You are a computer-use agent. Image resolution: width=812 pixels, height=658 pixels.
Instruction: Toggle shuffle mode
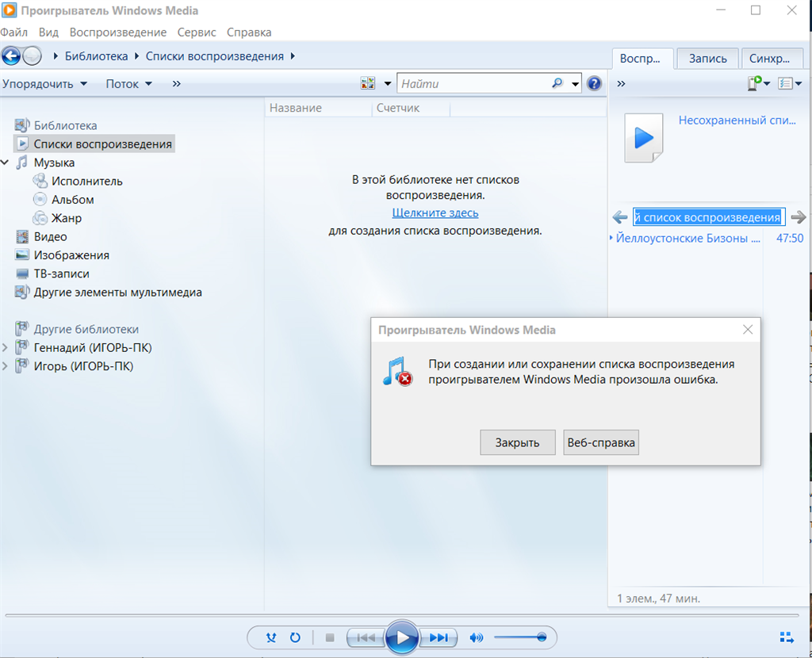click(x=271, y=637)
